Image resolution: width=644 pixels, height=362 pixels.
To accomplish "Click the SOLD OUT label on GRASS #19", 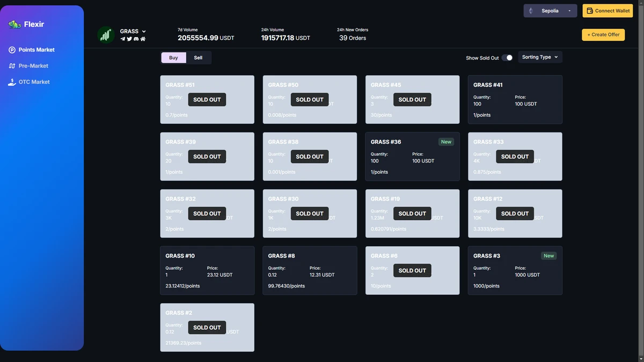I will (x=412, y=213).
